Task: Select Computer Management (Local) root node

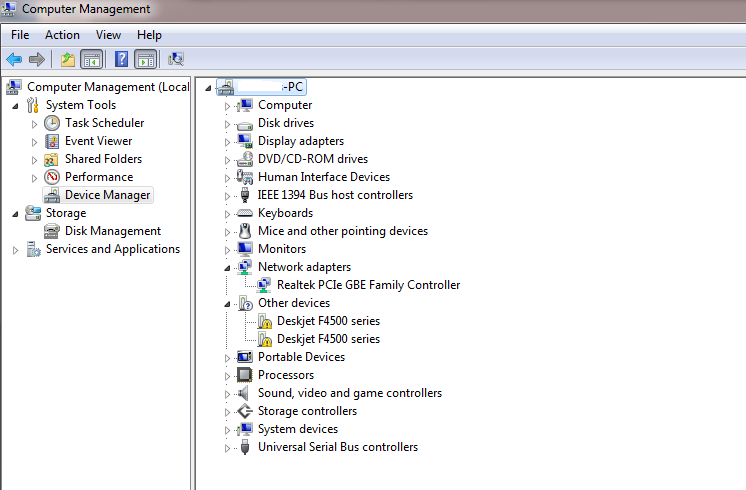Action: click(x=108, y=87)
